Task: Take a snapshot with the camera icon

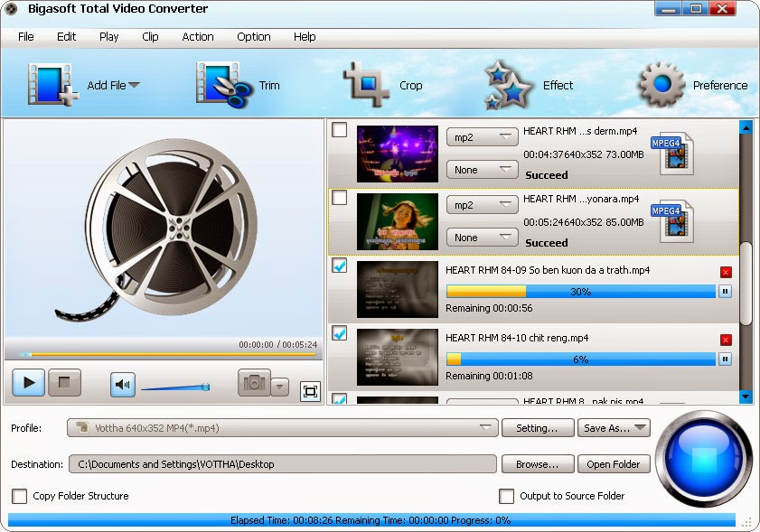Action: tap(254, 383)
